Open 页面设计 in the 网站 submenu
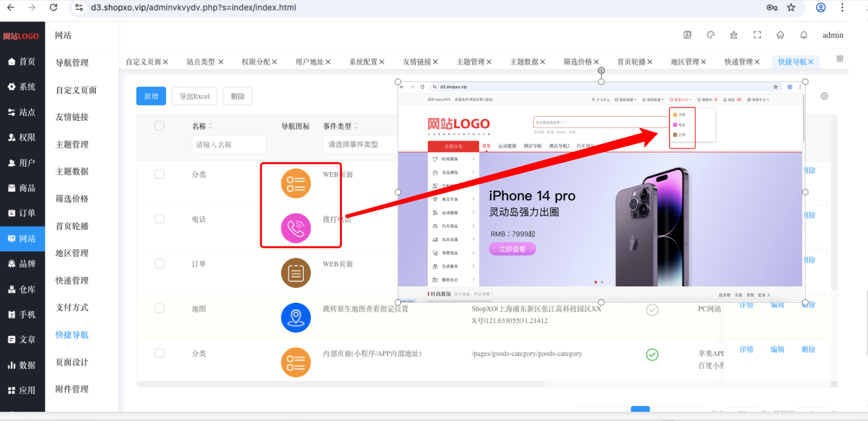This screenshot has width=868, height=421. click(x=72, y=362)
